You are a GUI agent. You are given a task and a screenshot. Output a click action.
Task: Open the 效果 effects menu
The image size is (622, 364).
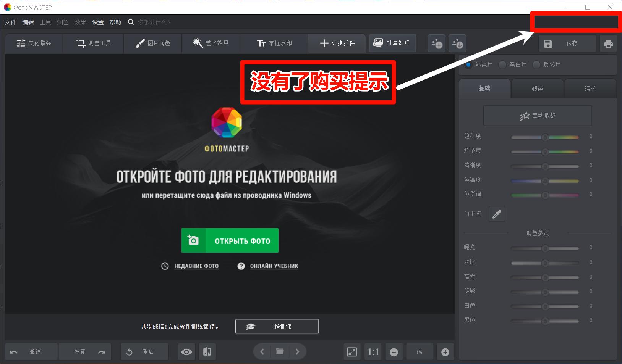point(80,23)
